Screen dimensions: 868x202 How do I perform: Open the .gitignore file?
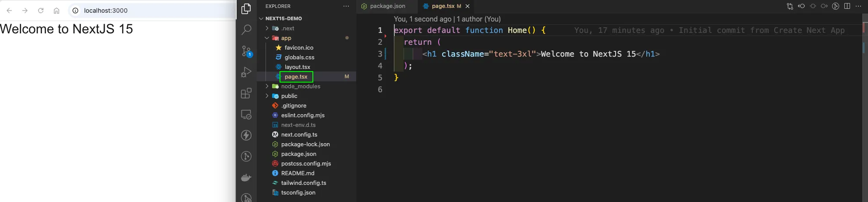pos(294,105)
